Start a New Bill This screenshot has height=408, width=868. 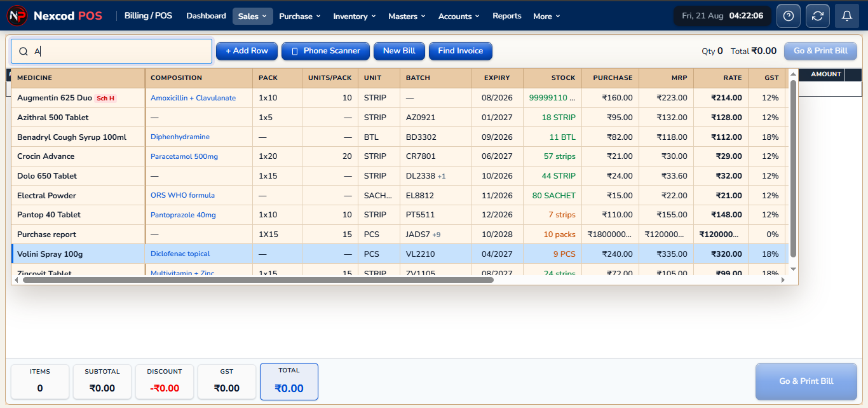click(399, 51)
